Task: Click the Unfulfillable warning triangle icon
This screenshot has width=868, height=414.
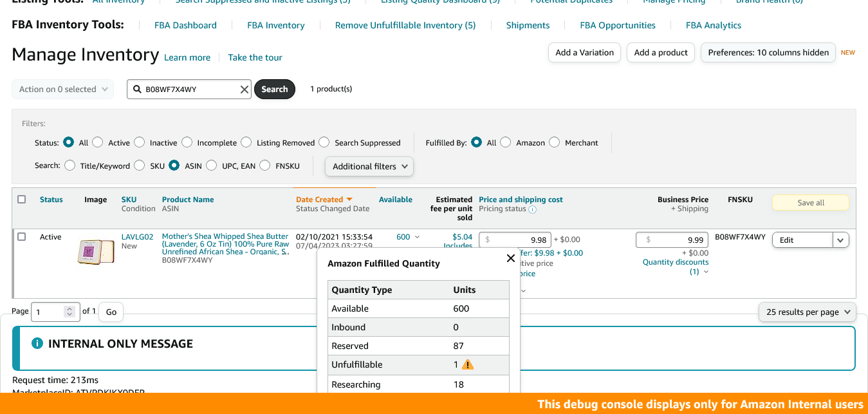Action: coord(468,364)
